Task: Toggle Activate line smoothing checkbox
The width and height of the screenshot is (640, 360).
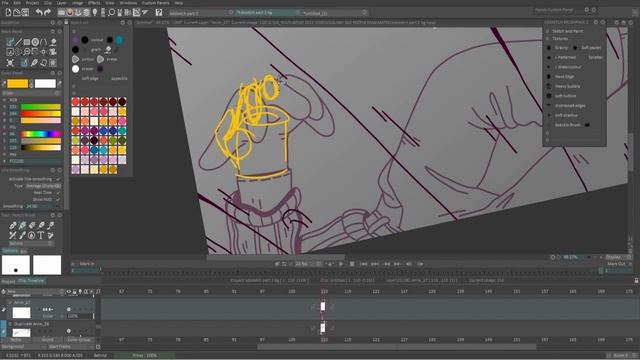Action: click(58, 179)
